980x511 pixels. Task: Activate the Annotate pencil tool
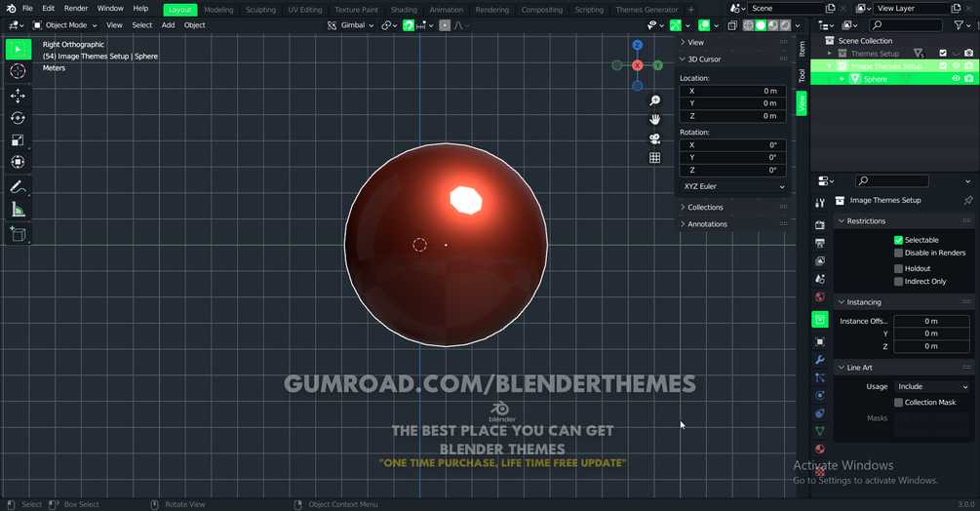(x=18, y=187)
